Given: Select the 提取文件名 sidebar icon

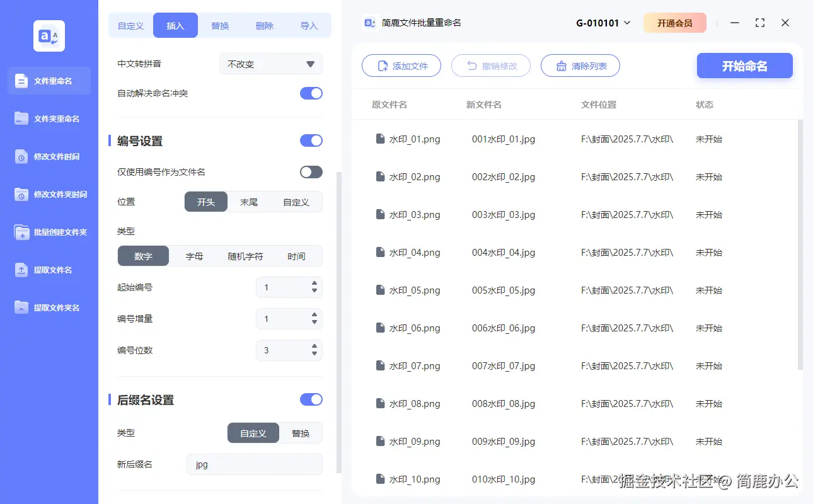Looking at the screenshot, I should point(49,270).
